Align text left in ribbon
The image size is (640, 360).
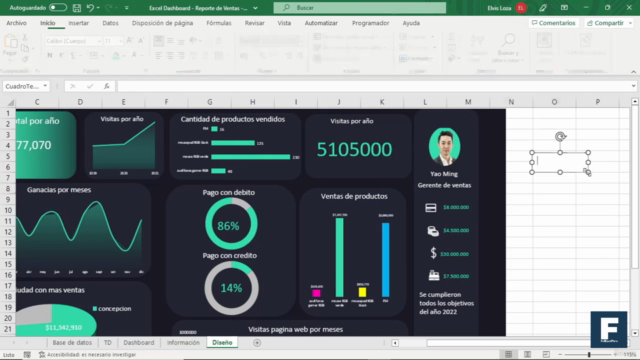pyautogui.click(x=158, y=55)
